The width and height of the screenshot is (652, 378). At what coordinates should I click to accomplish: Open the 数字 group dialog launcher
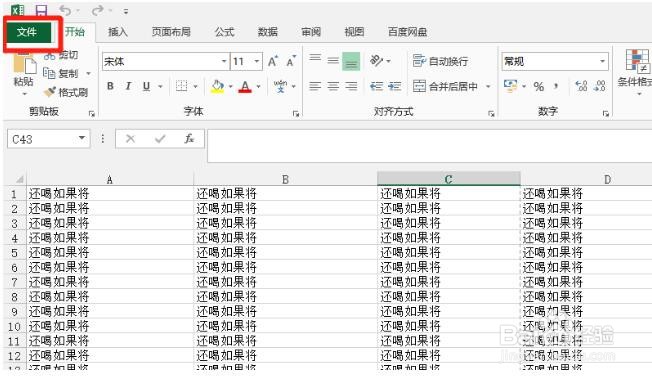click(x=605, y=114)
